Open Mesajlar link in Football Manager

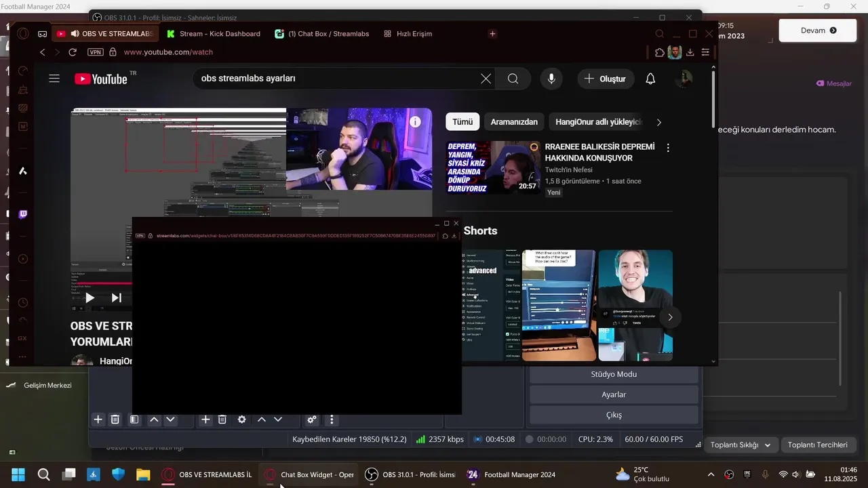(834, 83)
